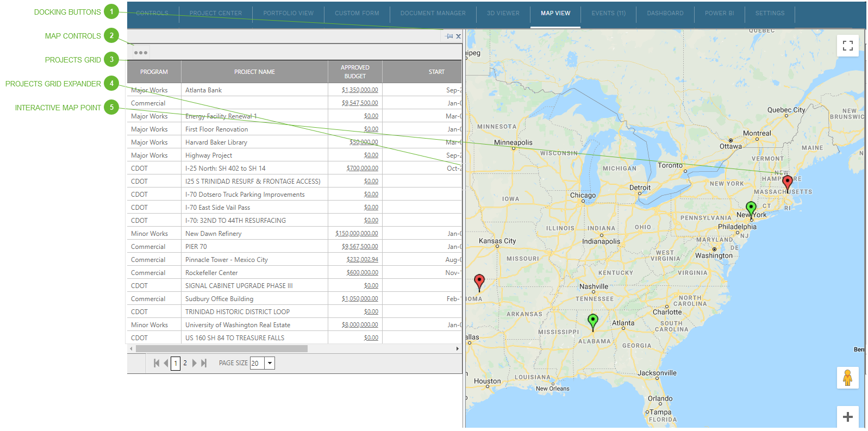Open the three-dots map controls menu

pyautogui.click(x=141, y=53)
